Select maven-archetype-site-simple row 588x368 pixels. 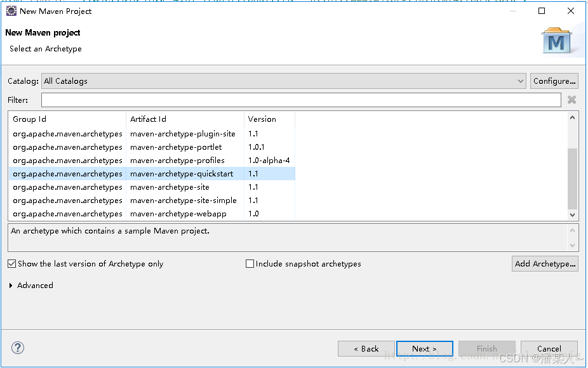click(152, 200)
